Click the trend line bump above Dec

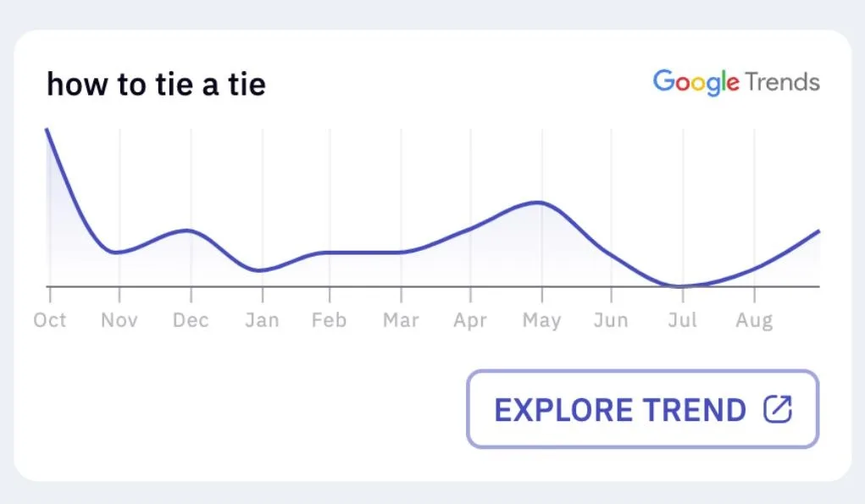click(188, 230)
